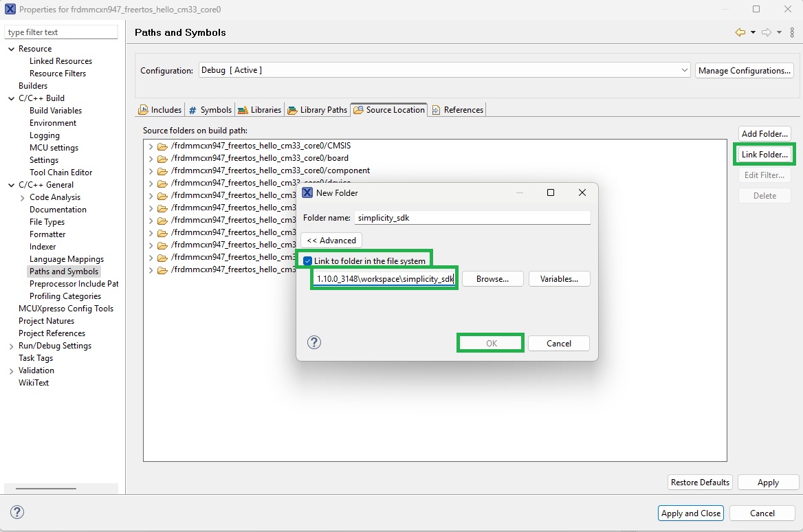Open Manage Configurations

744,69
